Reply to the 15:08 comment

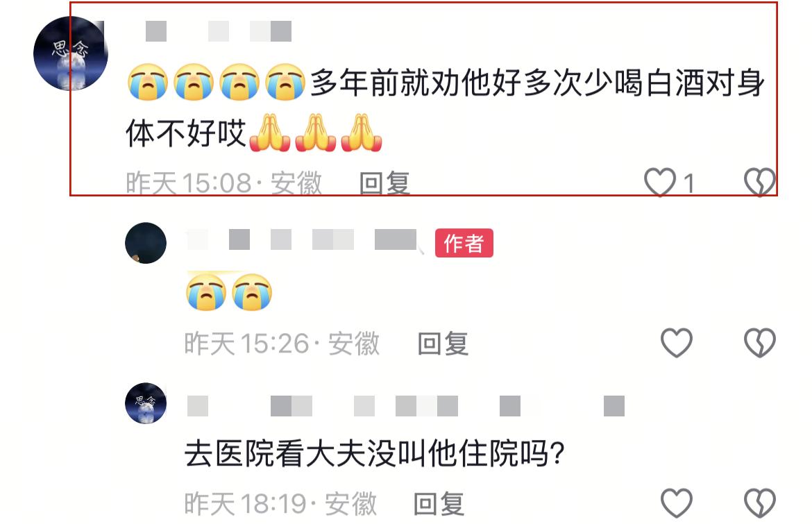pyautogui.click(x=384, y=183)
